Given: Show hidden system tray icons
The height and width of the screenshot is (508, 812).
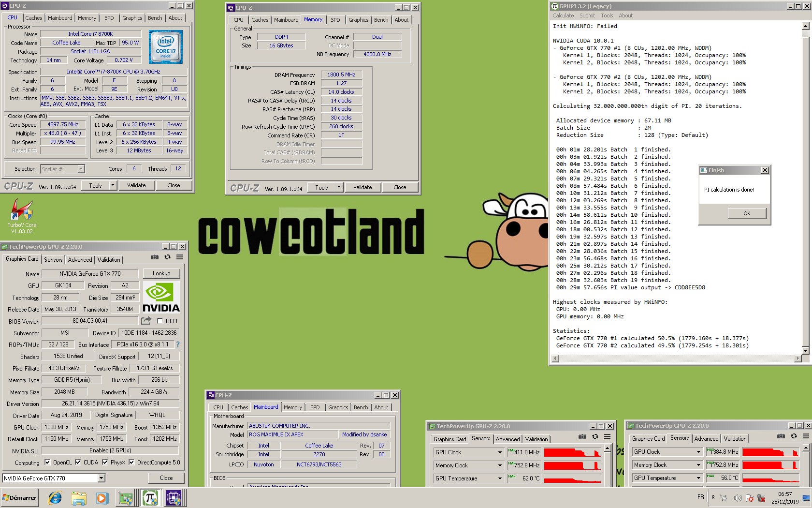Looking at the screenshot, I should [x=713, y=497].
